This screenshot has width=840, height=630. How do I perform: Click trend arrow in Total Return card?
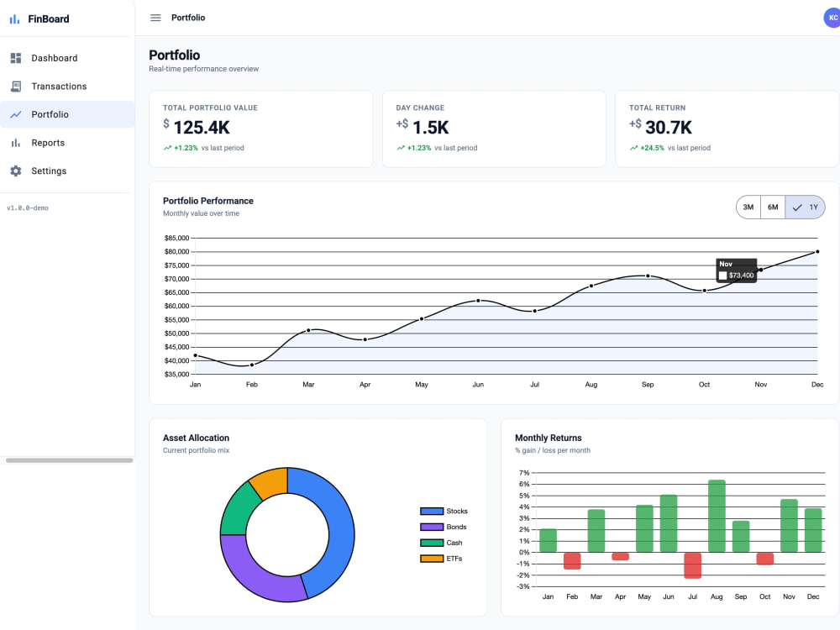[633, 148]
